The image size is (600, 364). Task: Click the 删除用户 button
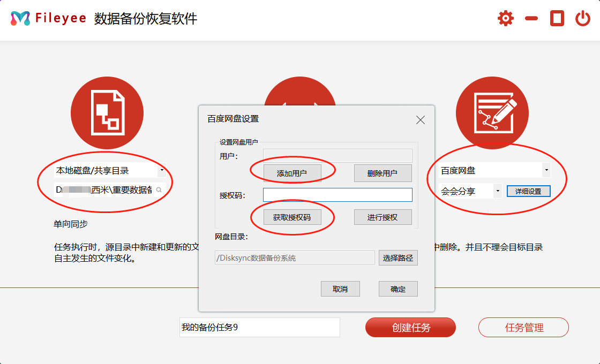pyautogui.click(x=382, y=173)
